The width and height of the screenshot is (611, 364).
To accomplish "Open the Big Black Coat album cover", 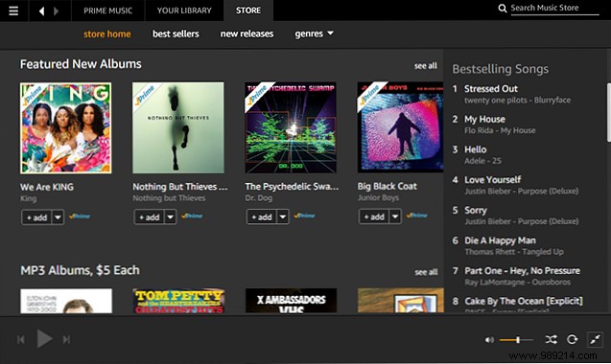I will click(x=400, y=127).
